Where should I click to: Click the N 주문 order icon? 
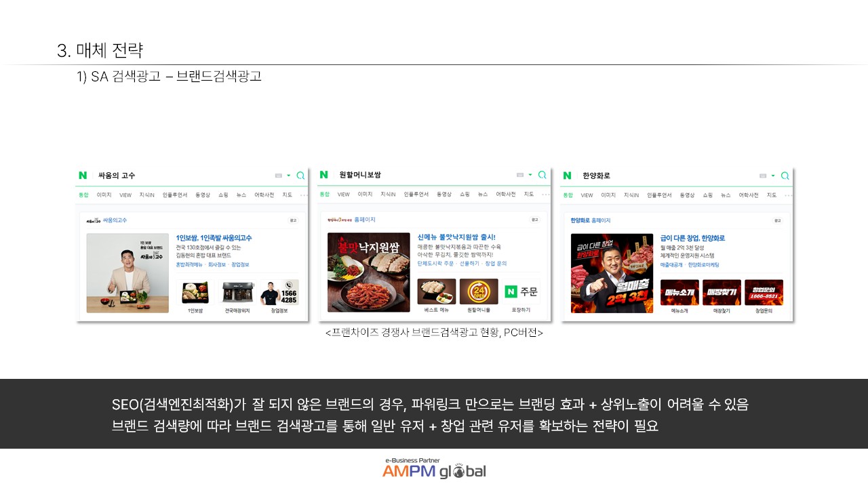click(521, 291)
